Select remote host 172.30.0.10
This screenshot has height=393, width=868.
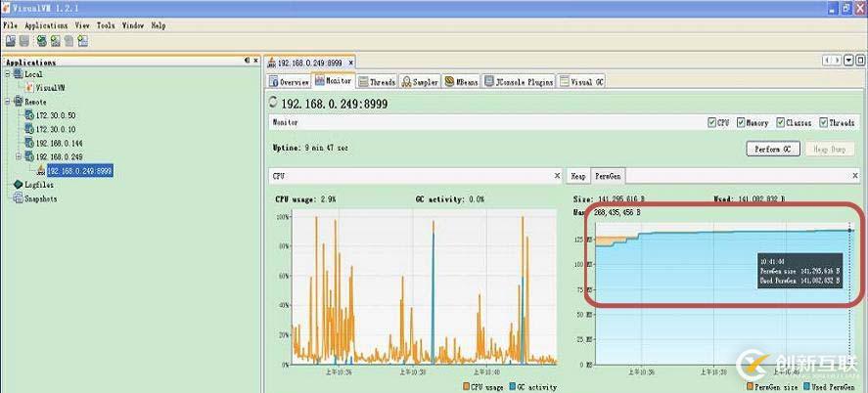[56, 129]
